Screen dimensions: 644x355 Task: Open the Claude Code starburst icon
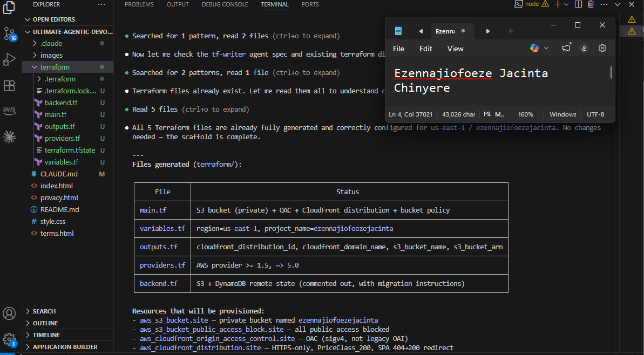[9, 137]
